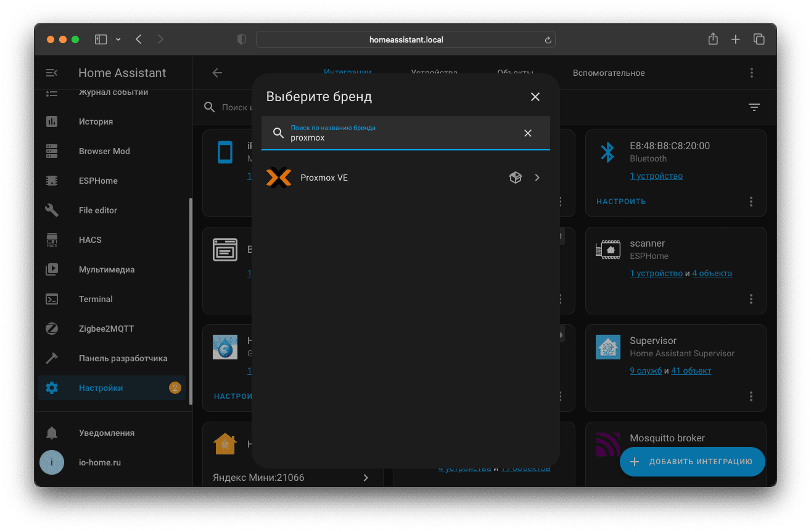Go to the Вспомогательное tab
The width and height of the screenshot is (811, 532).
(608, 73)
